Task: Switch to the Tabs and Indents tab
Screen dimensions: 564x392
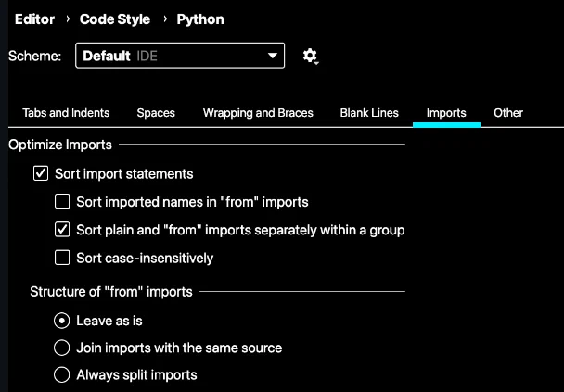Action: coord(66,113)
